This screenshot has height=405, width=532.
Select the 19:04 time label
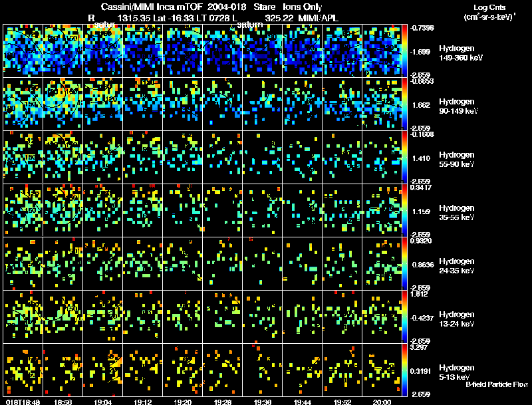102,402
